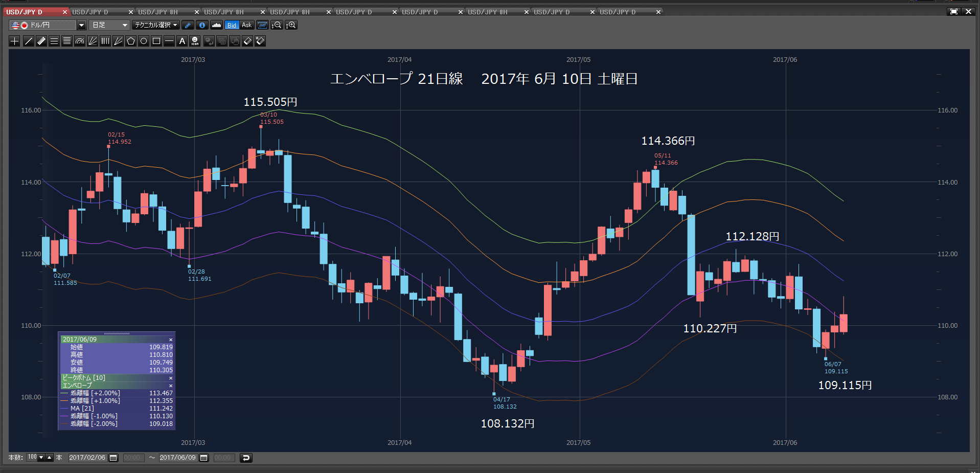The image size is (980, 473).
Task: Click the start date field 2017/02/06
Action: click(87, 458)
